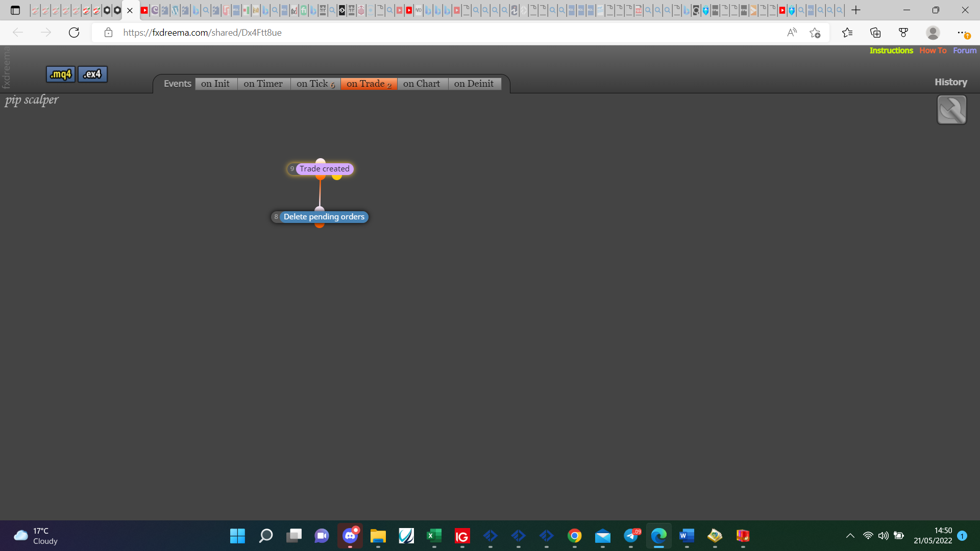Open the Read aloud icon in address bar
The image size is (980, 551).
[x=792, y=33]
